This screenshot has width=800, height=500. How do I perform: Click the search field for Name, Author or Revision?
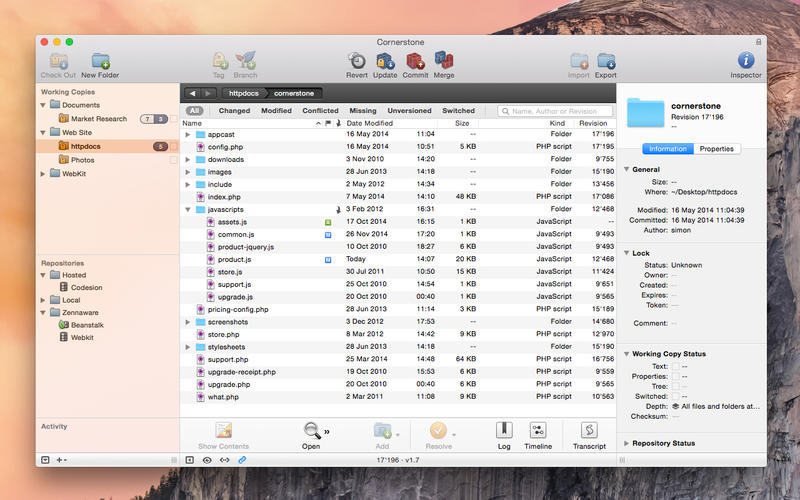tap(555, 111)
